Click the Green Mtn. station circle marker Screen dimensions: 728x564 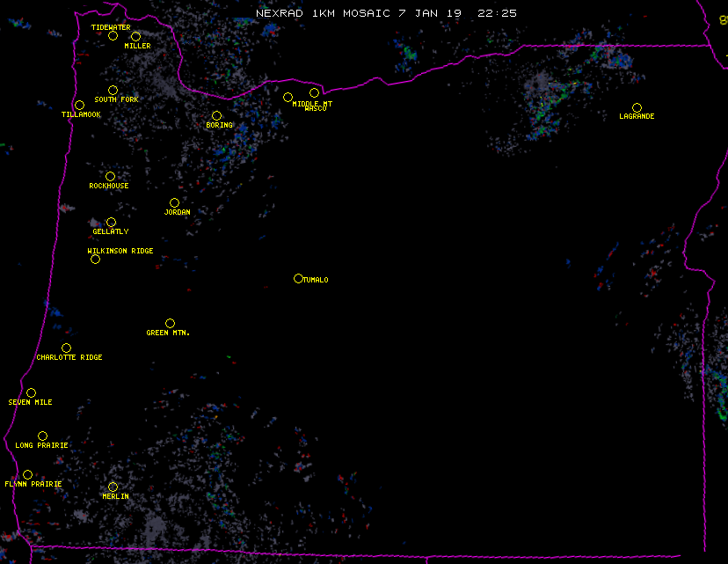tap(170, 324)
